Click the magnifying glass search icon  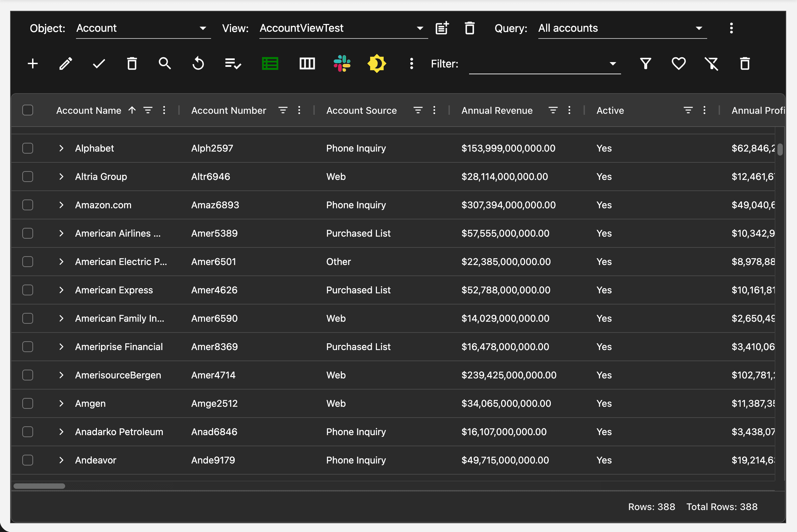[165, 63]
